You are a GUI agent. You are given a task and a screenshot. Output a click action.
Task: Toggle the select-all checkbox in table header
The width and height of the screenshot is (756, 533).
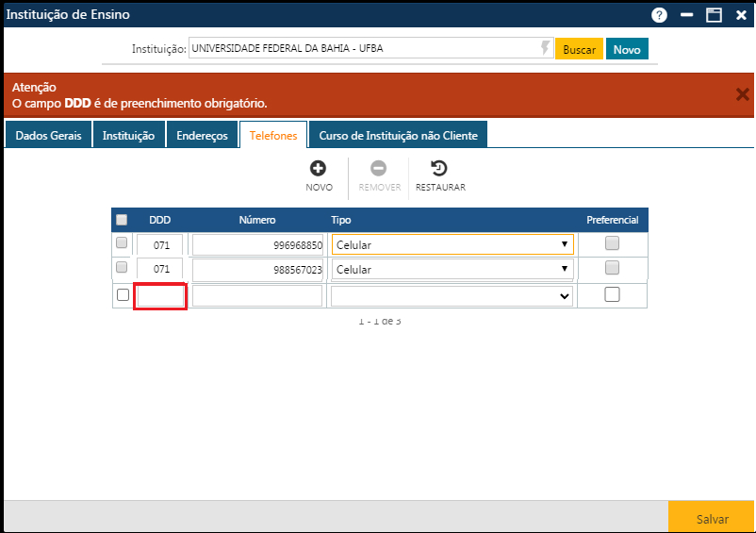click(122, 220)
